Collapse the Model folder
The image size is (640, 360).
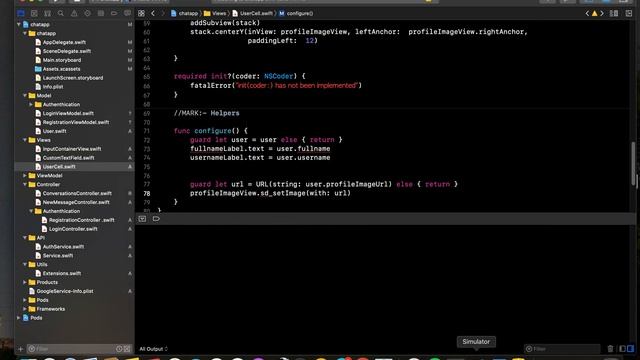pyautogui.click(x=25, y=96)
